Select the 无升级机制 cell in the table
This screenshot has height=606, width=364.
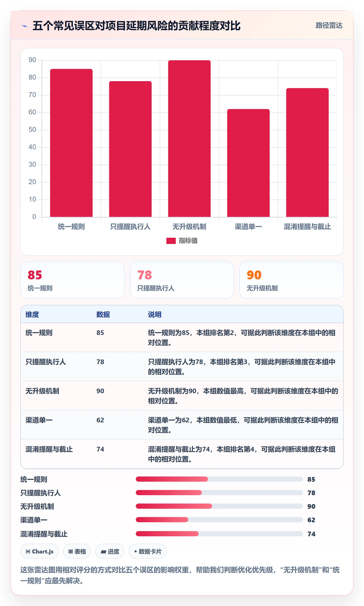(x=42, y=391)
